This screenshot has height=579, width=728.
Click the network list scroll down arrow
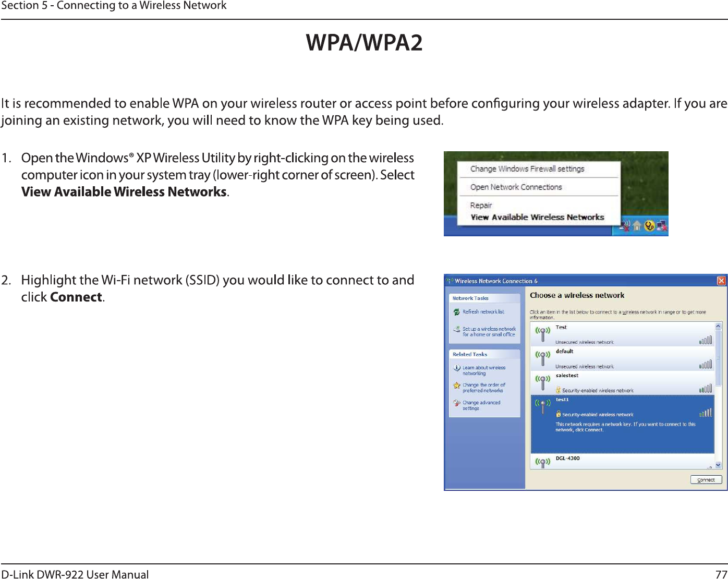(718, 465)
